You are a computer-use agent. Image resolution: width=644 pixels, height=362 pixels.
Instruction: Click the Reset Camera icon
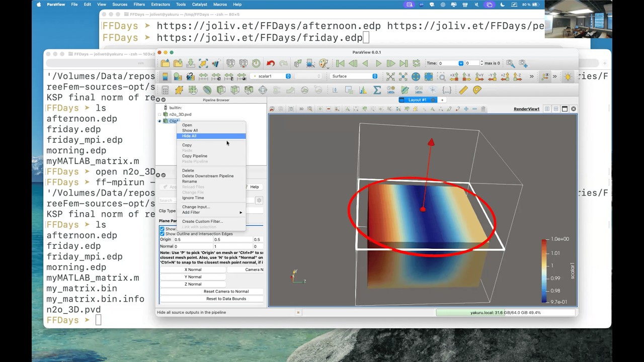point(390,76)
